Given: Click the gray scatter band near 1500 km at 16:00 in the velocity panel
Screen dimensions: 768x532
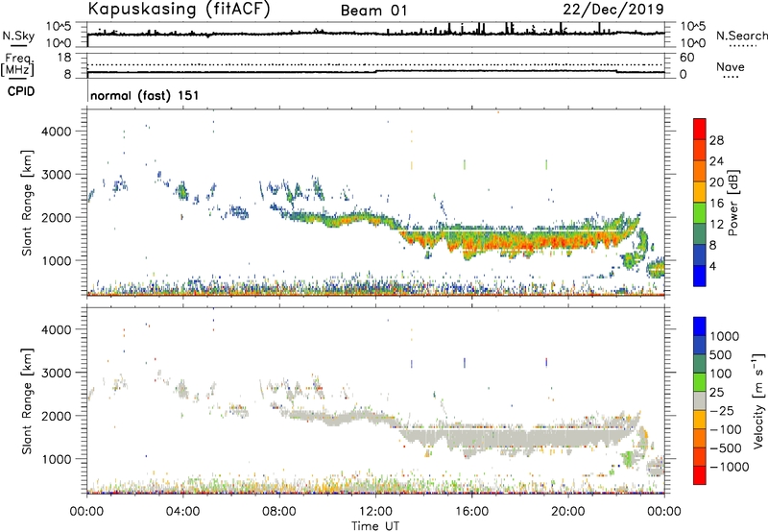Looking at the screenshot, I should 471,437.
